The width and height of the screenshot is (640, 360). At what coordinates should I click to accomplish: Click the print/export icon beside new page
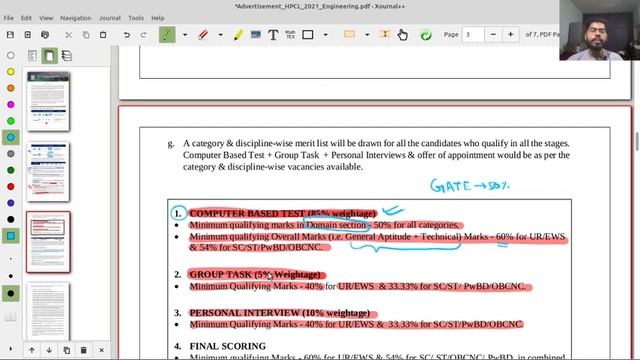pos(45,35)
